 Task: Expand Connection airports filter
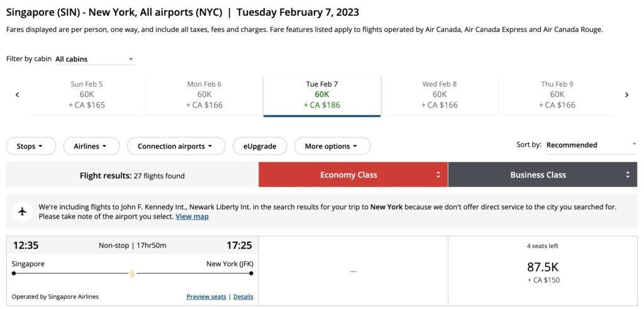pos(176,146)
